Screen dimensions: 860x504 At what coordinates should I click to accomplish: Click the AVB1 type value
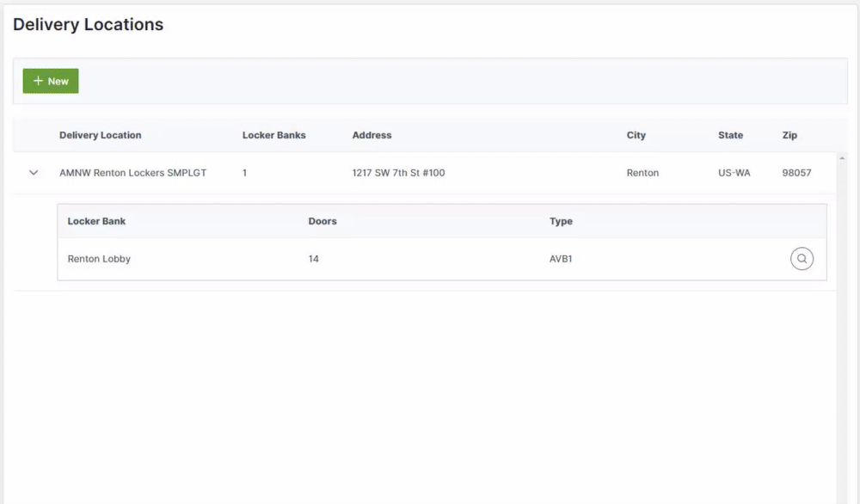tap(561, 259)
